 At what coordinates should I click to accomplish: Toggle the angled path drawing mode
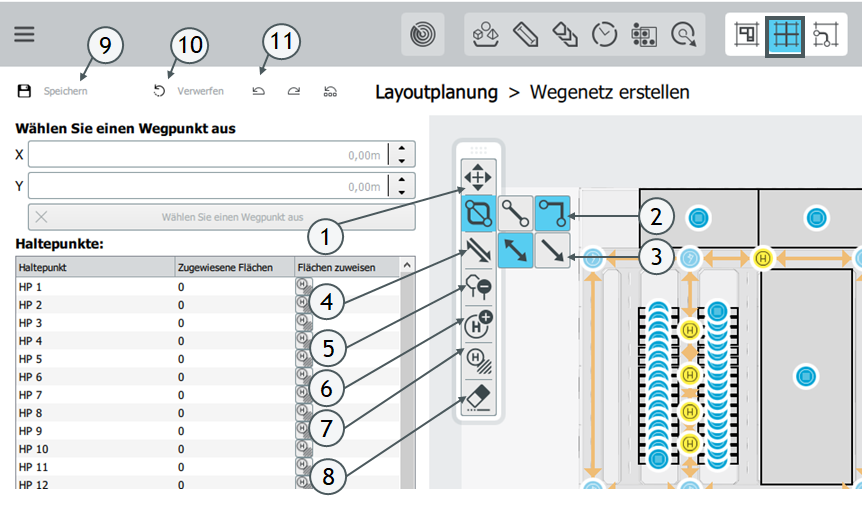[553, 213]
